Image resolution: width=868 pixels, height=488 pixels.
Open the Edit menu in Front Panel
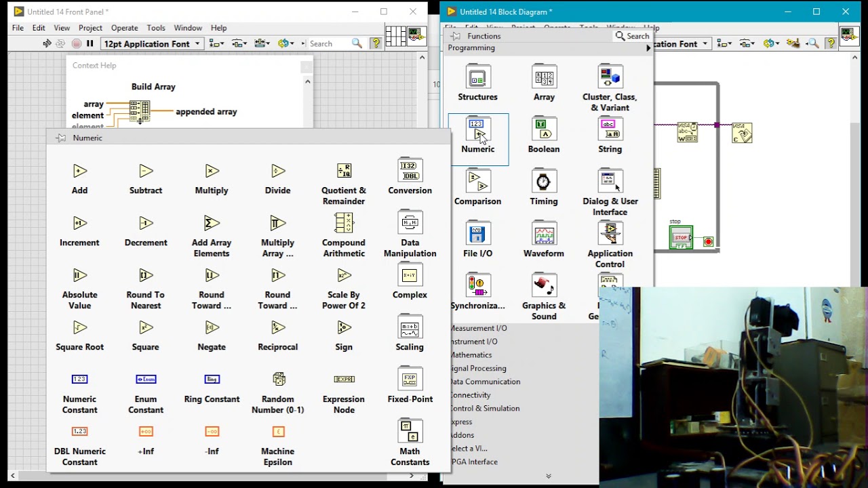(x=39, y=28)
